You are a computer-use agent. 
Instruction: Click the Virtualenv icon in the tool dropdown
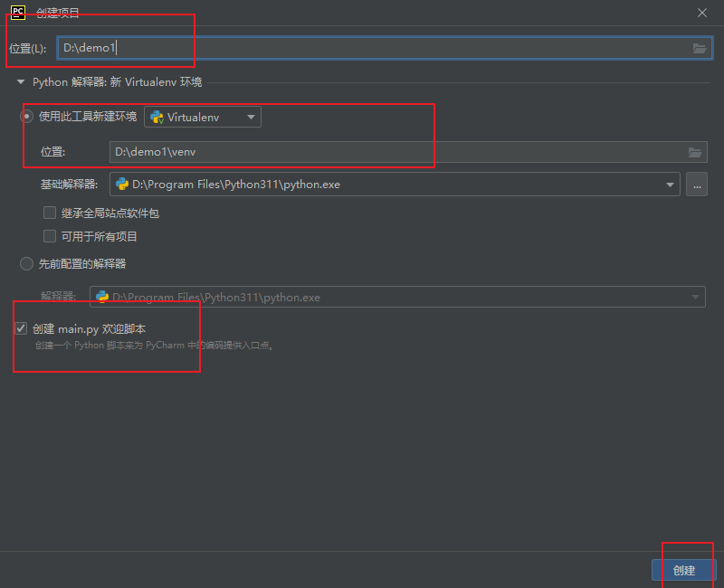coord(157,118)
